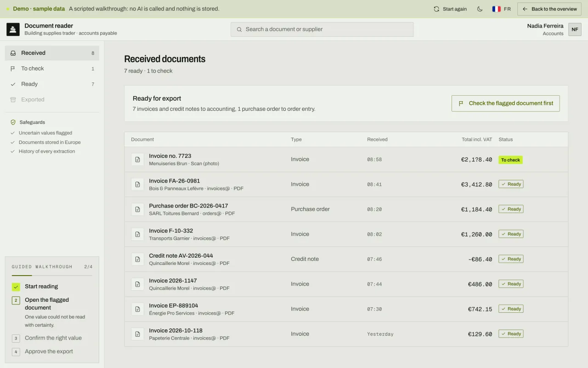Click document icon for Invoice EP-889104
The height and width of the screenshot is (368, 588).
[137, 309]
